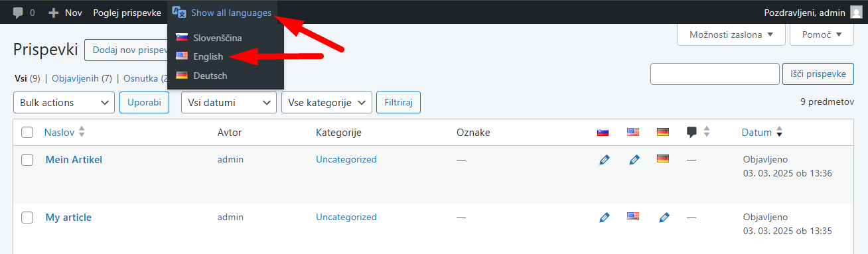Open the Mein Artikel post link

pos(74,159)
